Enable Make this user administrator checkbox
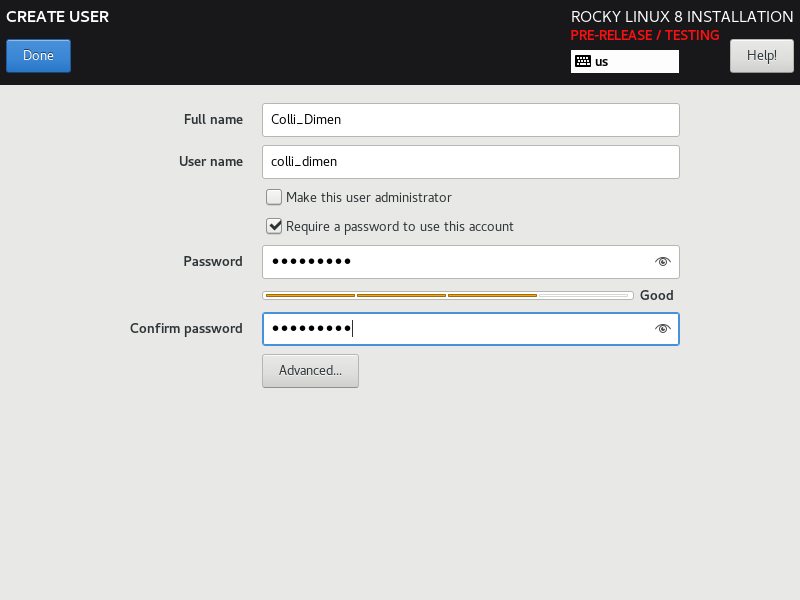This screenshot has width=800, height=600. coord(274,197)
